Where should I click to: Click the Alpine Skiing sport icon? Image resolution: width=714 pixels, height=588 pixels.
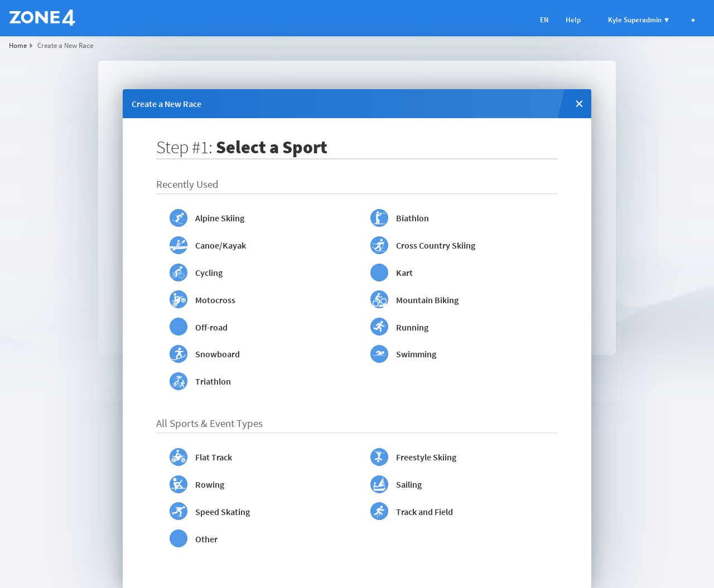click(178, 218)
